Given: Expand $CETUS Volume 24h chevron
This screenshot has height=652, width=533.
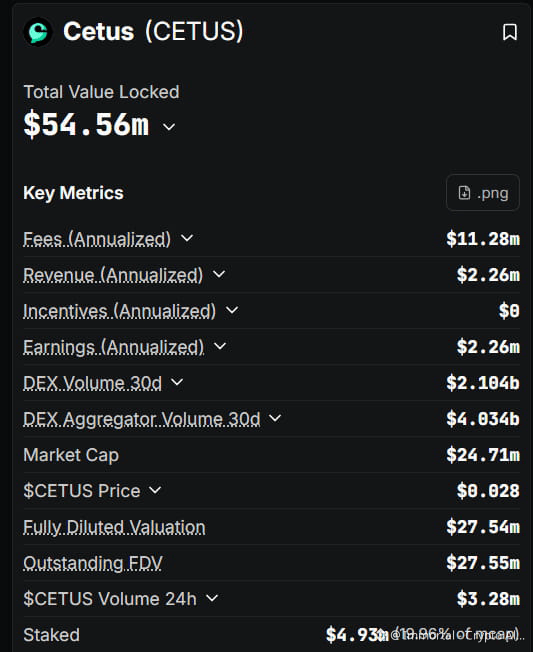Looking at the screenshot, I should 212,598.
